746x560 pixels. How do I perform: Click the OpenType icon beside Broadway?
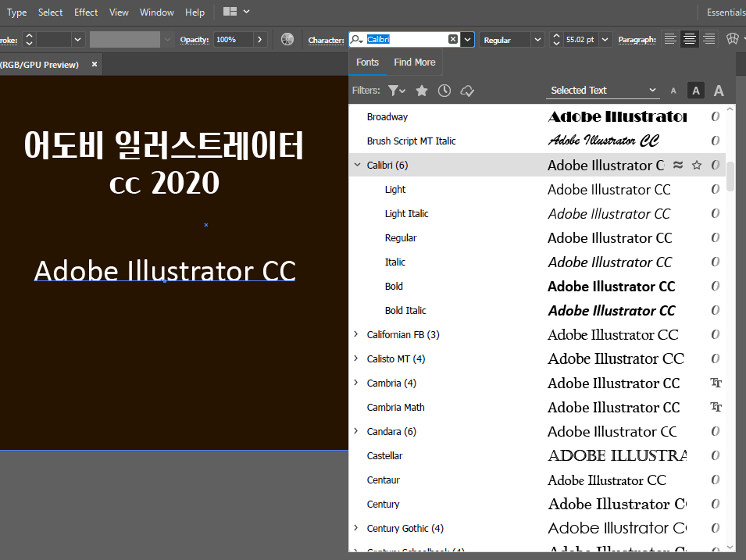(x=715, y=116)
